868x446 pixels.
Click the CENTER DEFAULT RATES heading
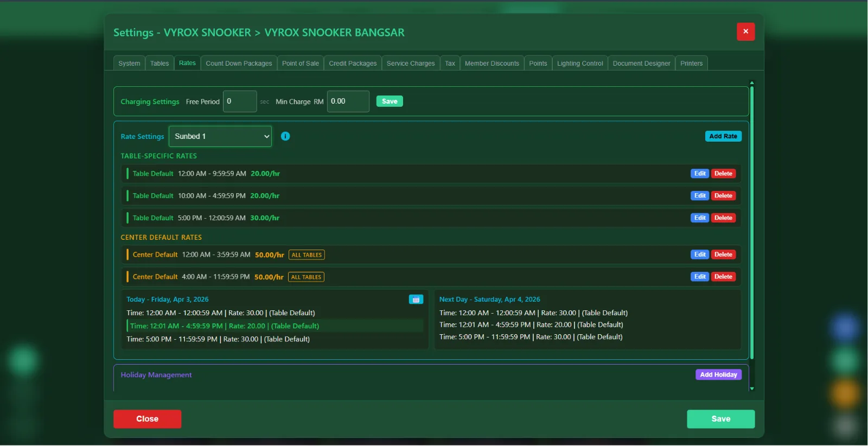[x=161, y=238]
